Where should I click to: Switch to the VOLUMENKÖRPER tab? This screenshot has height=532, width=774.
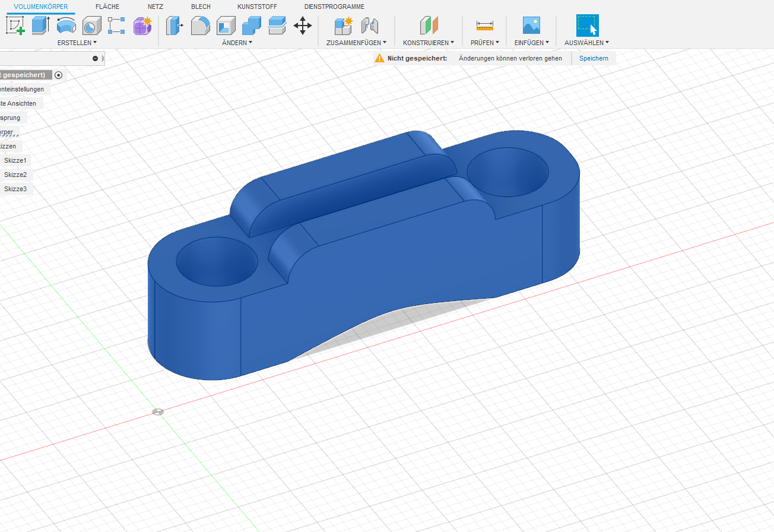pos(41,7)
